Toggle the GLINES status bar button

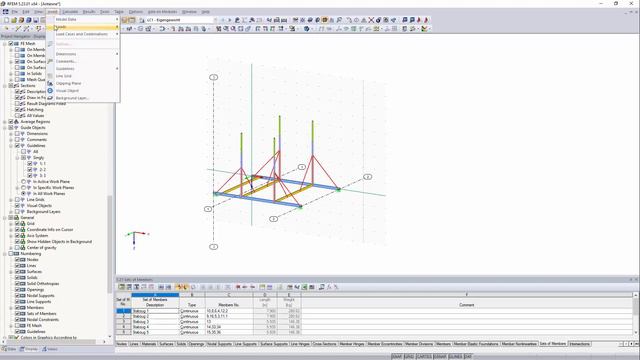[x=455, y=356]
